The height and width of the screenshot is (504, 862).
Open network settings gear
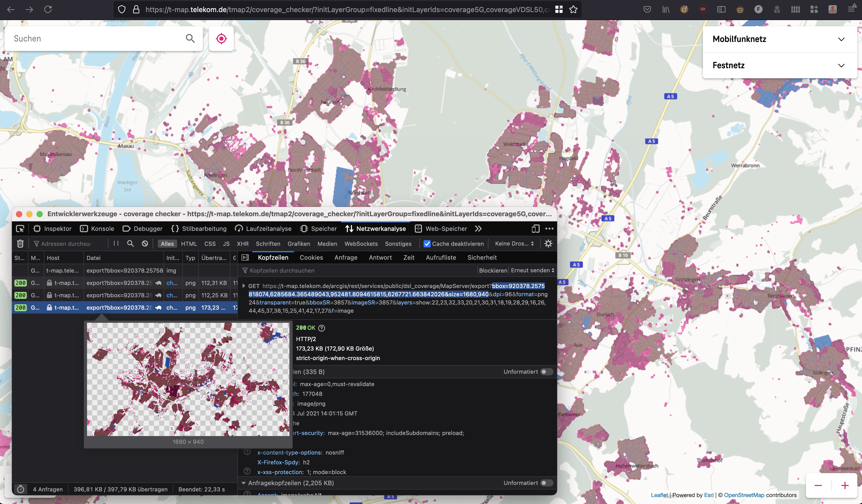point(548,244)
